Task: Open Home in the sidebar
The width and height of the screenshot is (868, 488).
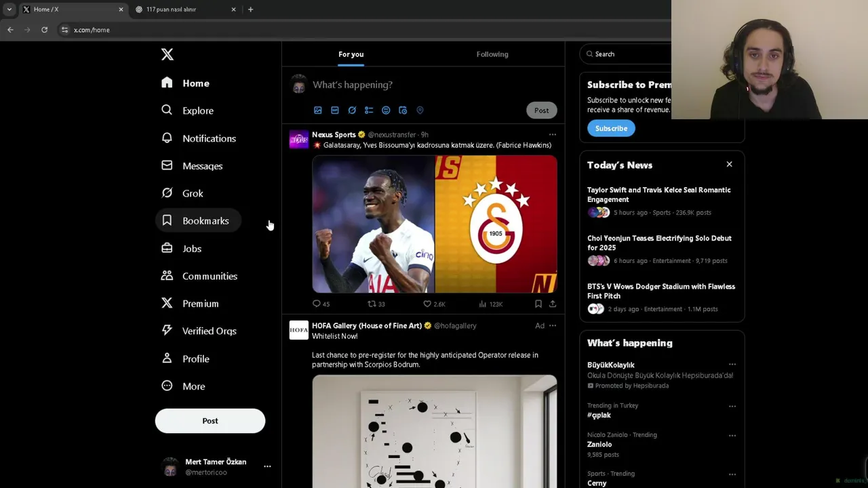Action: (x=186, y=83)
